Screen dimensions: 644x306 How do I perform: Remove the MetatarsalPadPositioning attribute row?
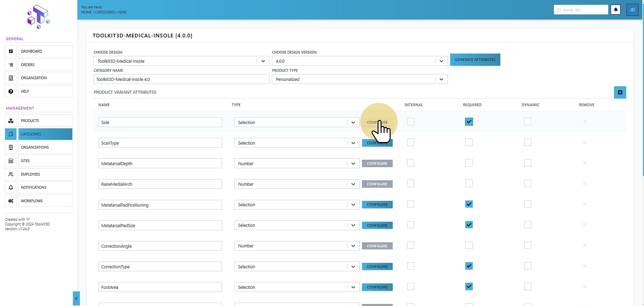[585, 204]
